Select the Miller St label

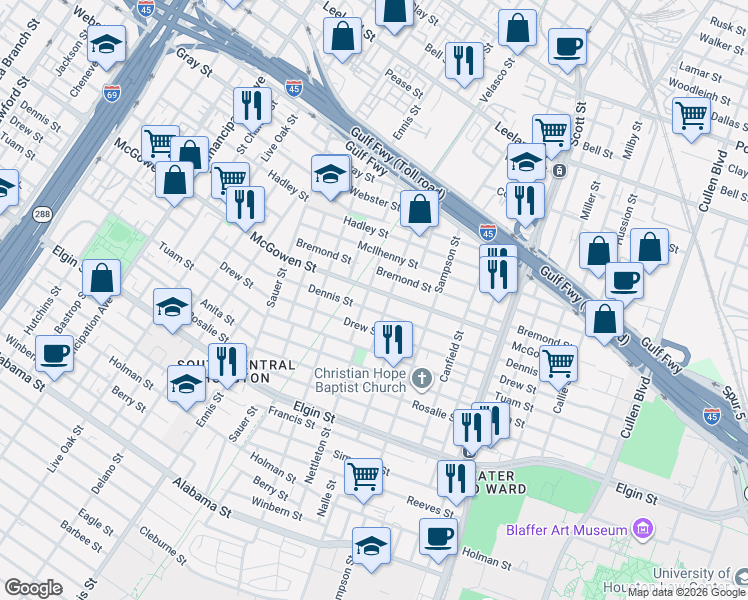coord(590,200)
